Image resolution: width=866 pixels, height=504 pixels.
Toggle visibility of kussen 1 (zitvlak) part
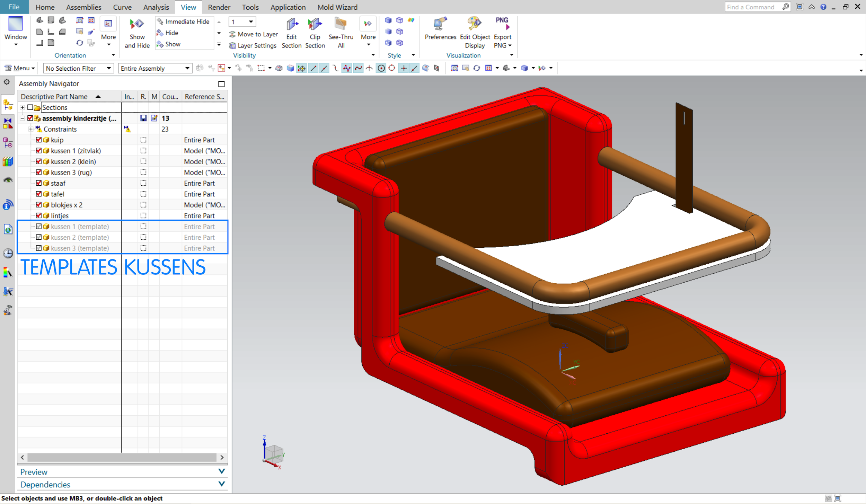point(38,151)
